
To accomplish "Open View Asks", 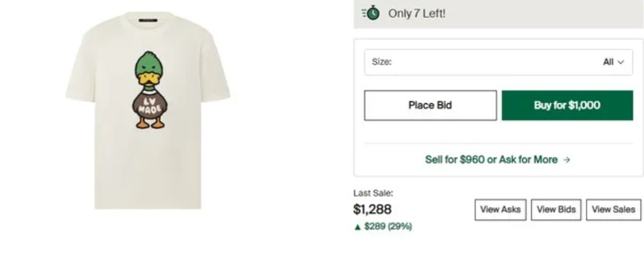I will tap(501, 209).
